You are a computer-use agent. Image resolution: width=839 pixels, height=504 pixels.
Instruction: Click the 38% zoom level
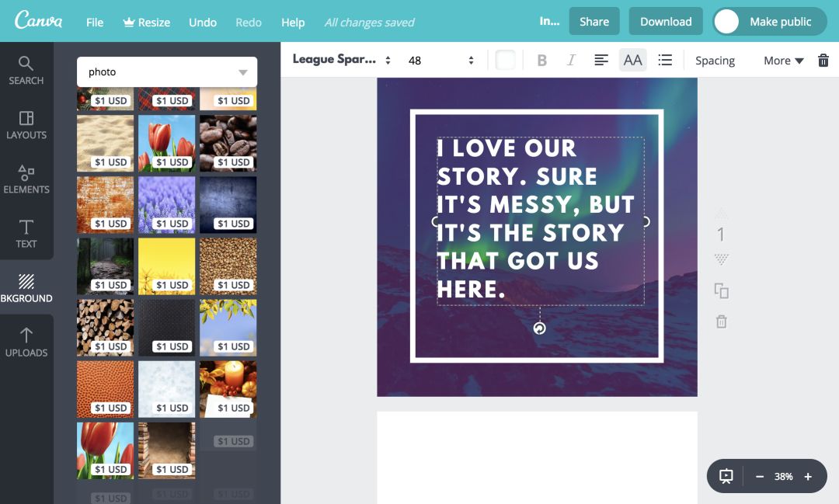(x=783, y=476)
